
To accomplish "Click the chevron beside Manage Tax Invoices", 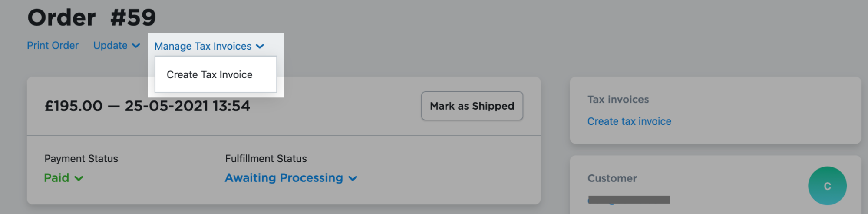I will click(260, 47).
